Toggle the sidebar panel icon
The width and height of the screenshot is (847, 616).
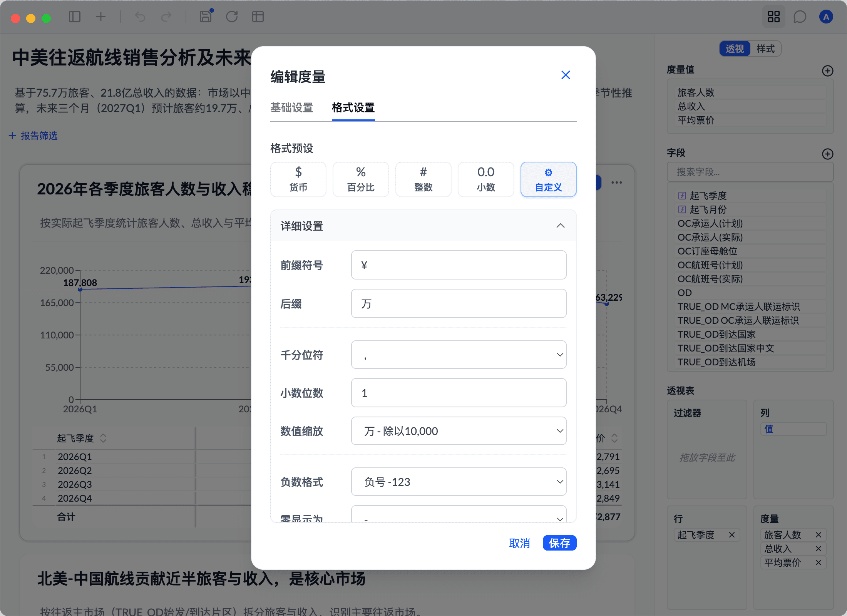[x=74, y=17]
